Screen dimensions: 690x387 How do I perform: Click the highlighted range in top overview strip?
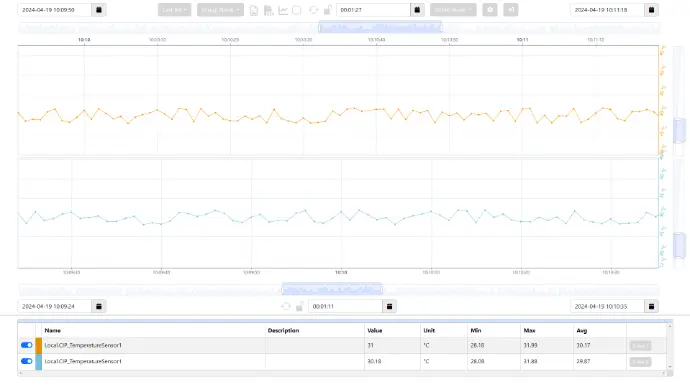click(380, 27)
